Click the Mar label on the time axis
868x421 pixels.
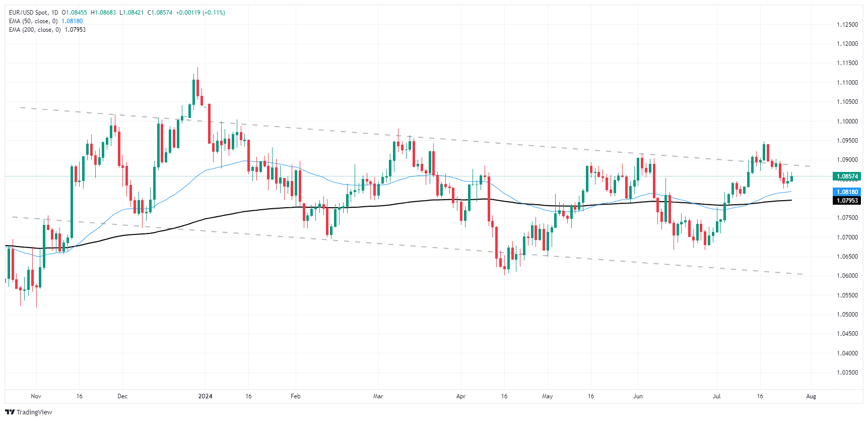point(378,396)
